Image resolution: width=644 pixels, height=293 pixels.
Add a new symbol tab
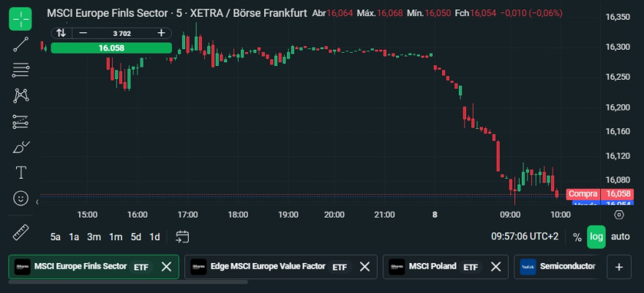tap(619, 267)
